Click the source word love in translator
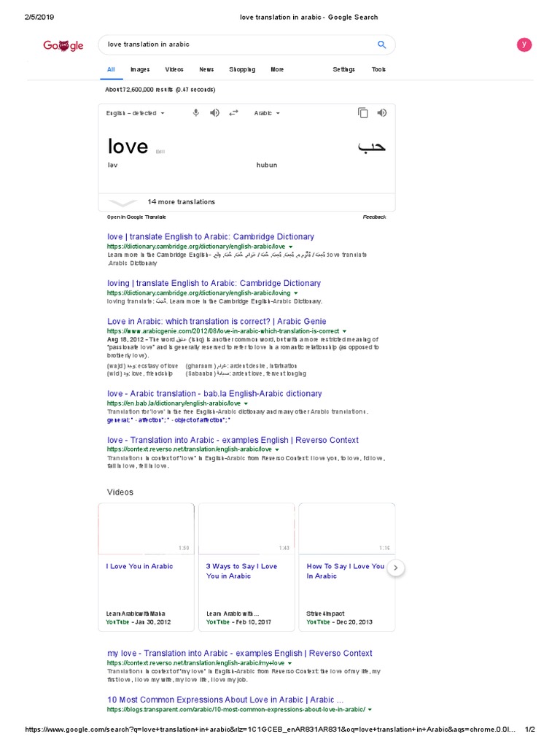560x747 pixels. coord(128,146)
